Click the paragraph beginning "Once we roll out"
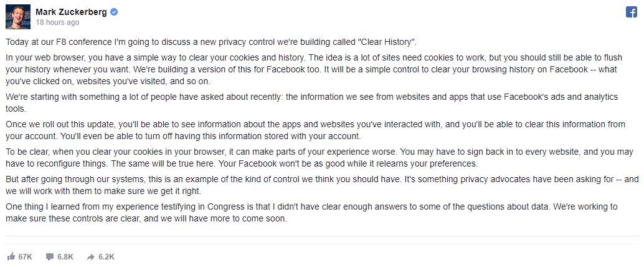This screenshot has height=267, width=644. pyautogui.click(x=315, y=130)
